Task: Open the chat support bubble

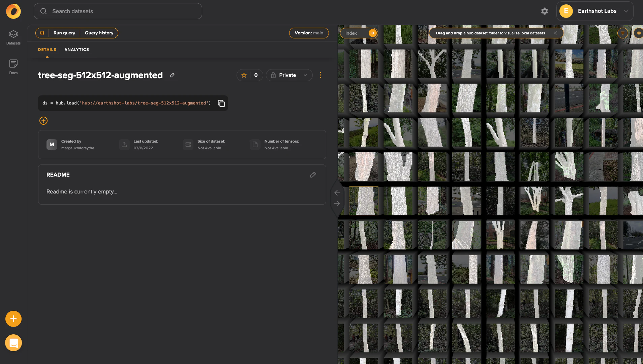Action: click(13, 343)
